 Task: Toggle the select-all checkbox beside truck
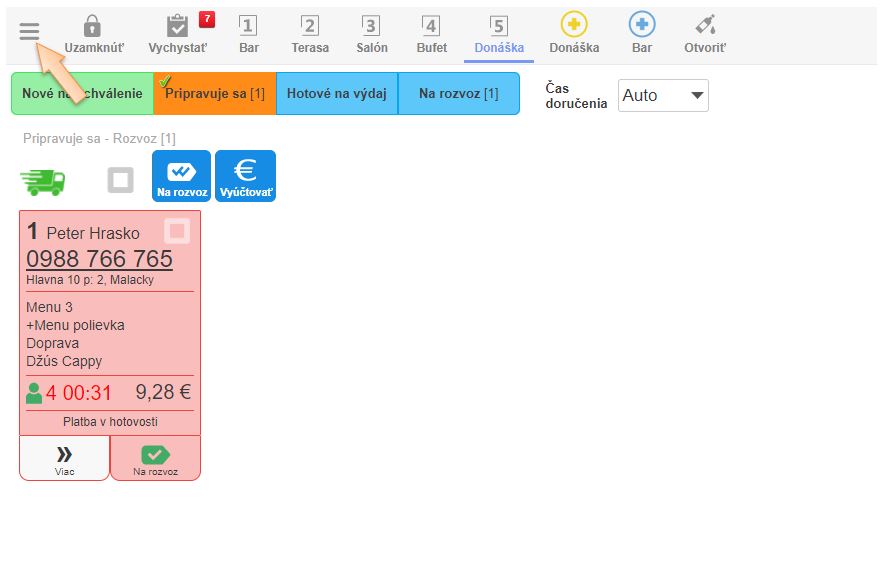[x=121, y=180]
